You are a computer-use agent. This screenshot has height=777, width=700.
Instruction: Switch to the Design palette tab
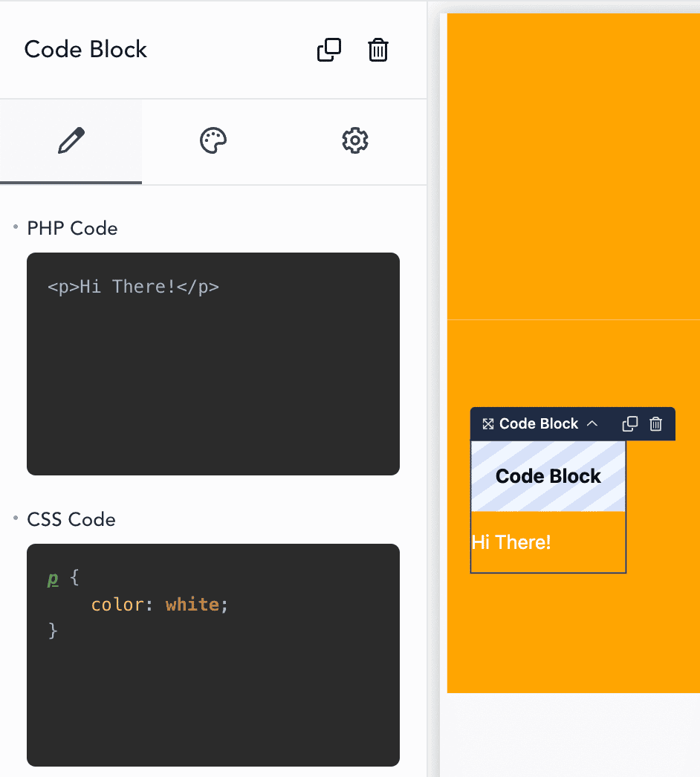tap(213, 141)
